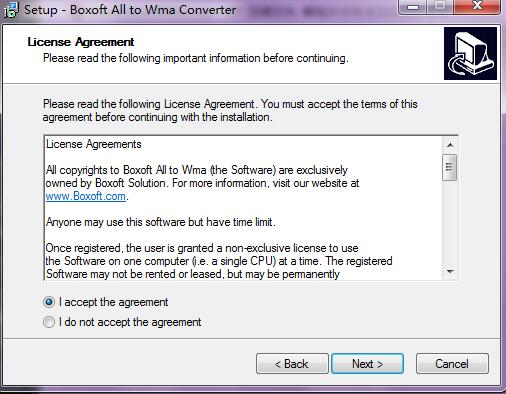Image resolution: width=506 pixels, height=394 pixels.
Task: Click the license scrollbar thumb grip
Action: click(x=450, y=167)
